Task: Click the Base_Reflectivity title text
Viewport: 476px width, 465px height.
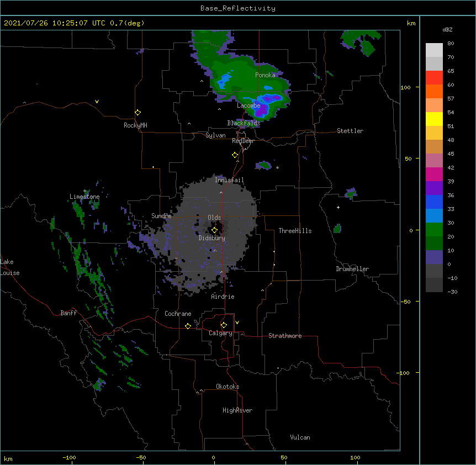Action: coord(238,8)
